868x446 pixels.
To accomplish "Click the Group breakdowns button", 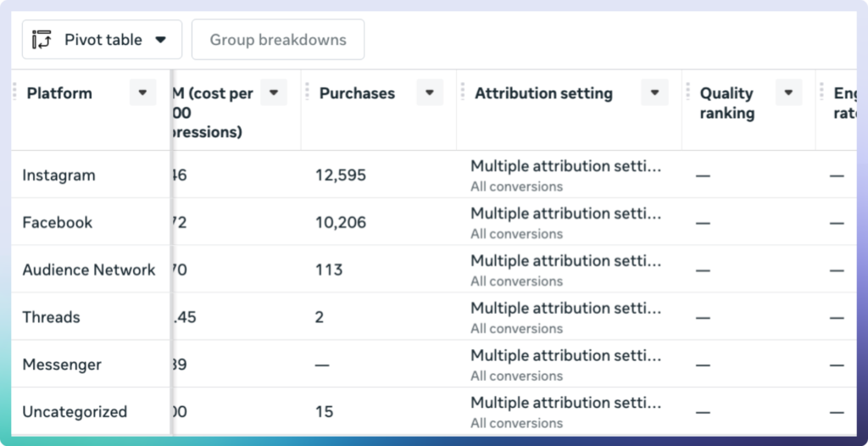I will point(278,40).
